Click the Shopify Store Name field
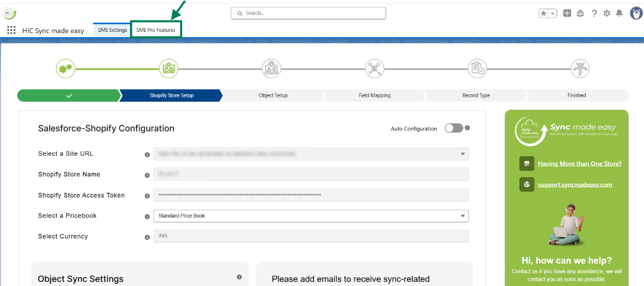Screen dimensions: 644x286 [311, 174]
